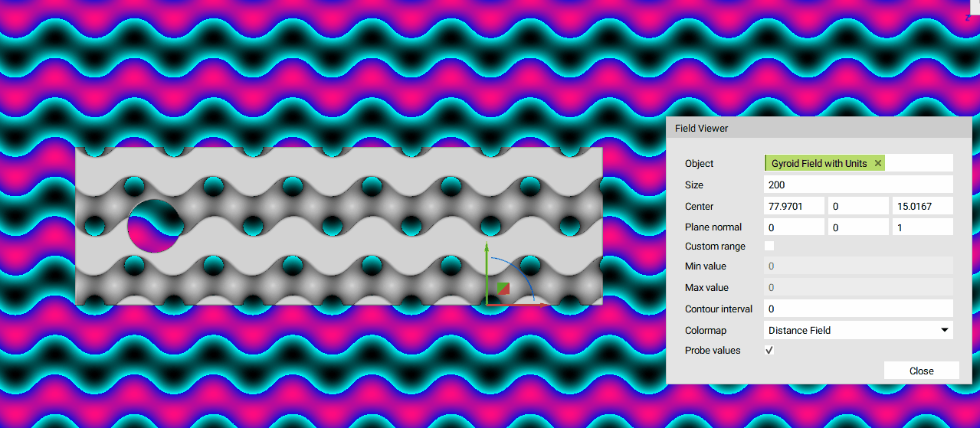The image size is (980, 428).
Task: Click the Z axis indicator in viewport corner
Action: coord(969,16)
